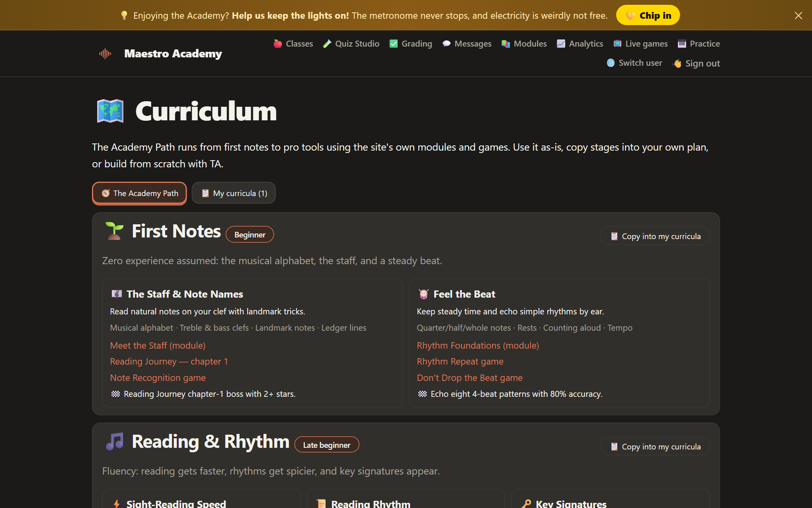Click the seedling icon next to First Notes
Screen dimensions: 812x508
coord(114,231)
